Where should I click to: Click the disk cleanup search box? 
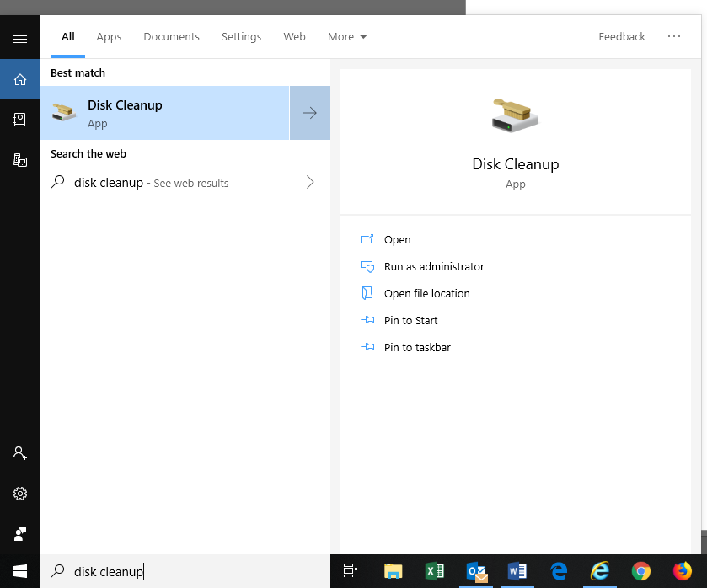click(185, 571)
